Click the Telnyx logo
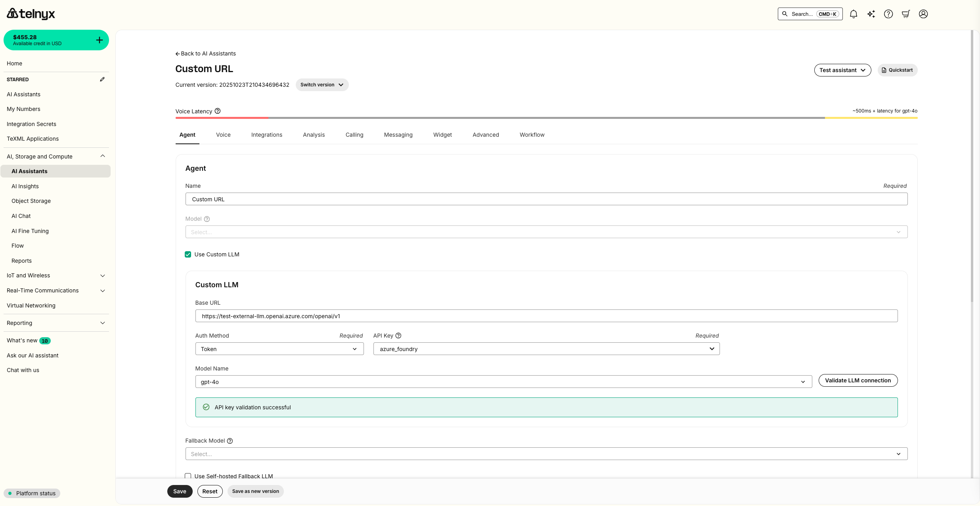 click(x=31, y=13)
